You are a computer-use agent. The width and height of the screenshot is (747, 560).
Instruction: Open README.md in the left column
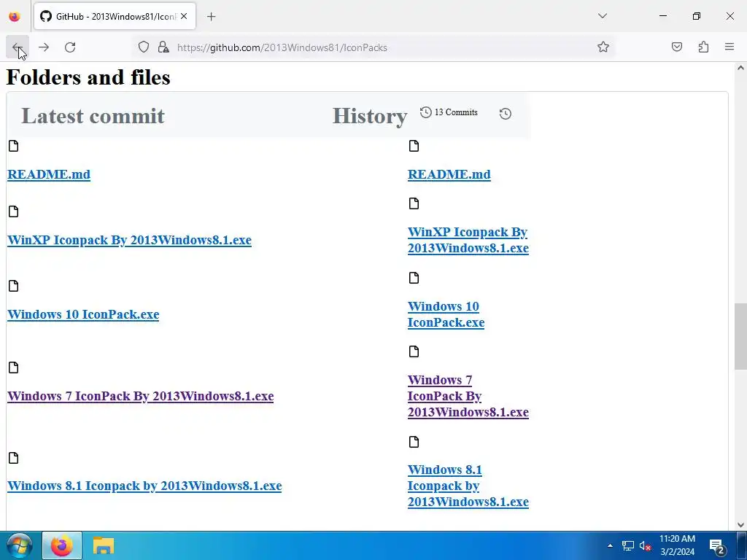49,174
